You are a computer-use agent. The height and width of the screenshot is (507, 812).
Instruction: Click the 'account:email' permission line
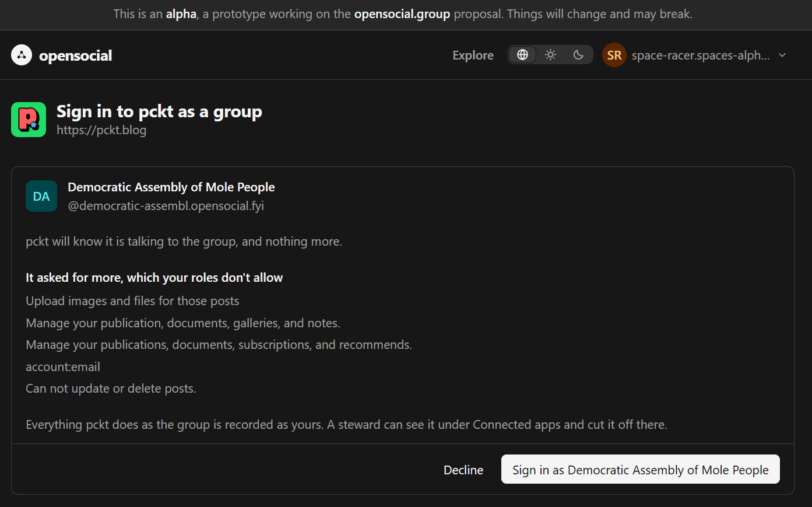tap(63, 367)
